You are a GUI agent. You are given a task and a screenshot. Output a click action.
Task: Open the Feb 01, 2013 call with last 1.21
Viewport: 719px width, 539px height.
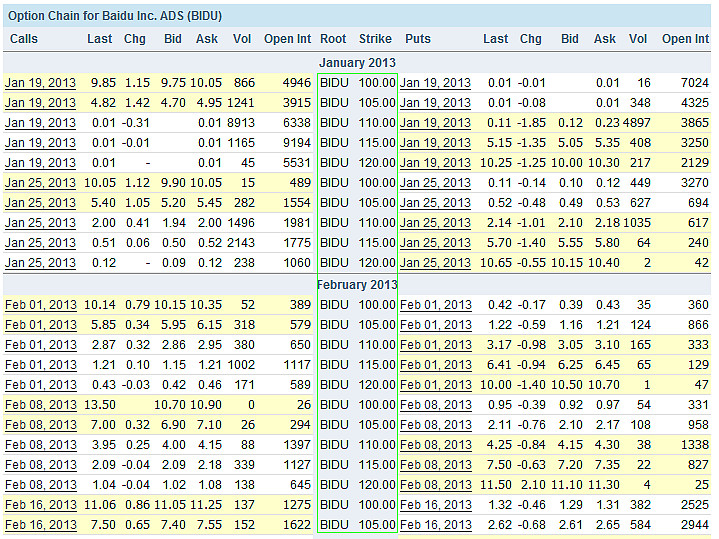point(41,365)
